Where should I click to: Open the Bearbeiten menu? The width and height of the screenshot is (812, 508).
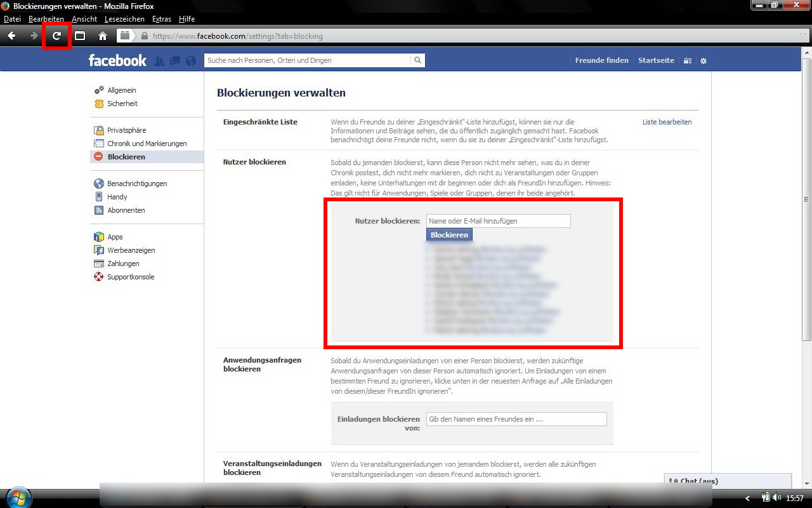(x=46, y=19)
